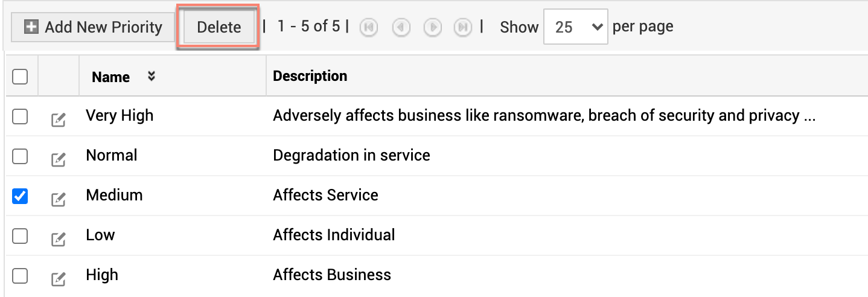Jump to the last page arrow
The image size is (868, 297).
pos(463,28)
